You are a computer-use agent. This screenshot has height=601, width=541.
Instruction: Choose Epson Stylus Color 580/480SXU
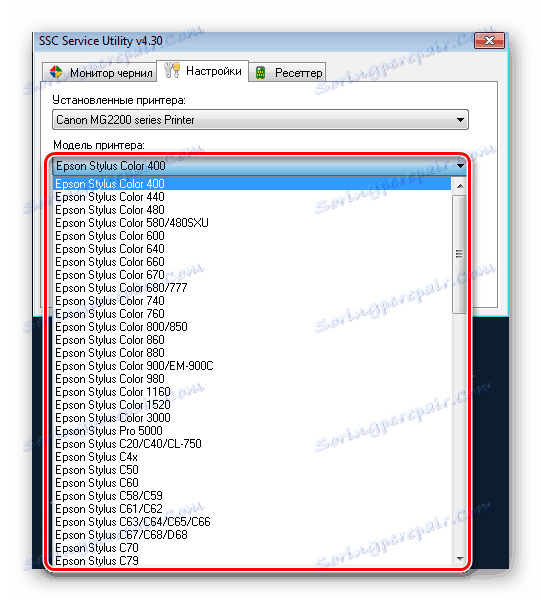tap(252, 223)
